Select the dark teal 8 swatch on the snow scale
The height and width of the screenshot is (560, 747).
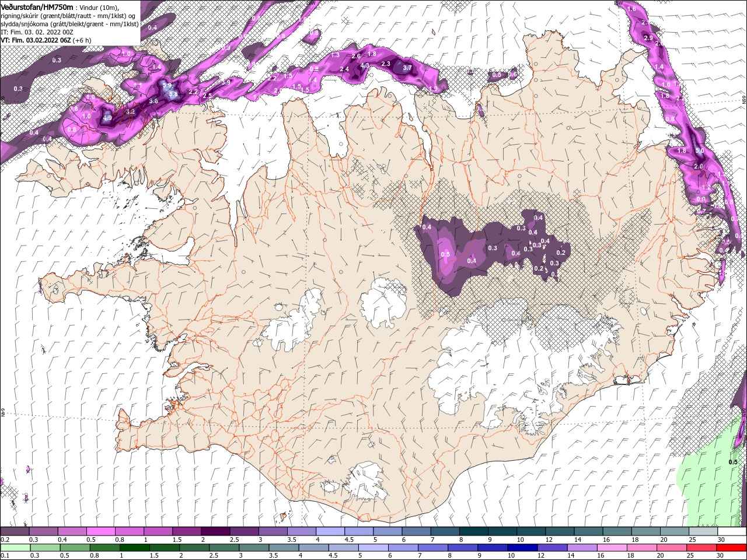point(474,531)
